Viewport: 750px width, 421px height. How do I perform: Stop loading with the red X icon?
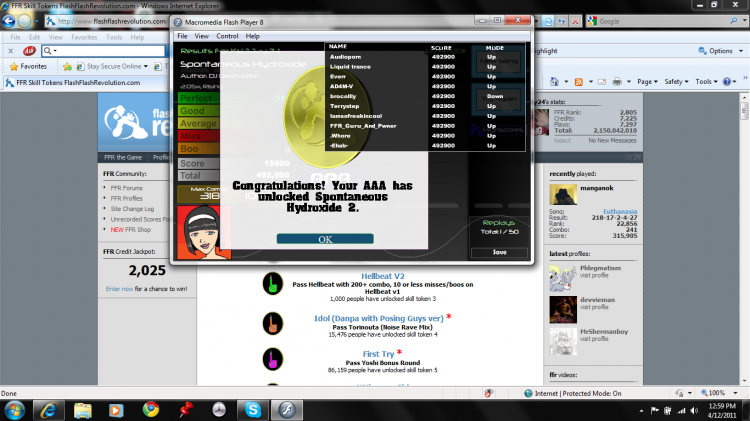click(575, 21)
